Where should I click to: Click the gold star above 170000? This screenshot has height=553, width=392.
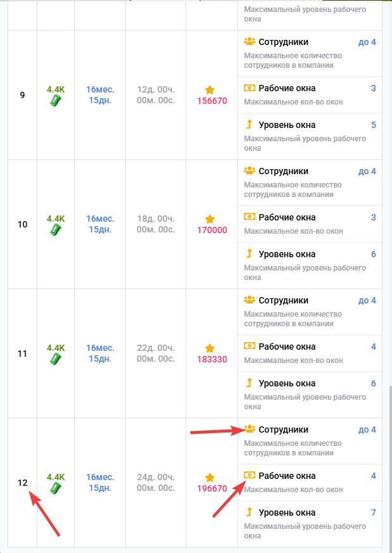210,219
